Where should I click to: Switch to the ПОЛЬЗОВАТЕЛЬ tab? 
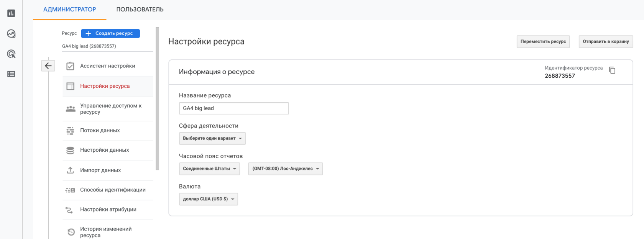140,10
